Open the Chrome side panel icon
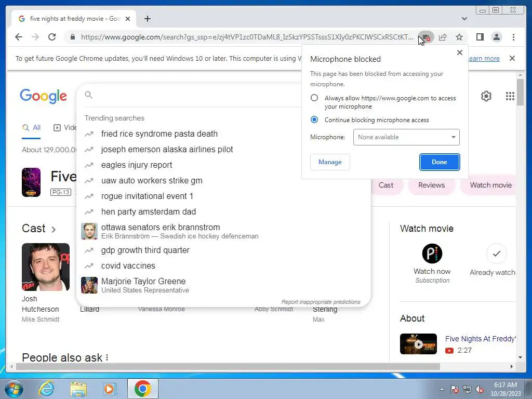The height and width of the screenshot is (399, 532). (x=480, y=37)
